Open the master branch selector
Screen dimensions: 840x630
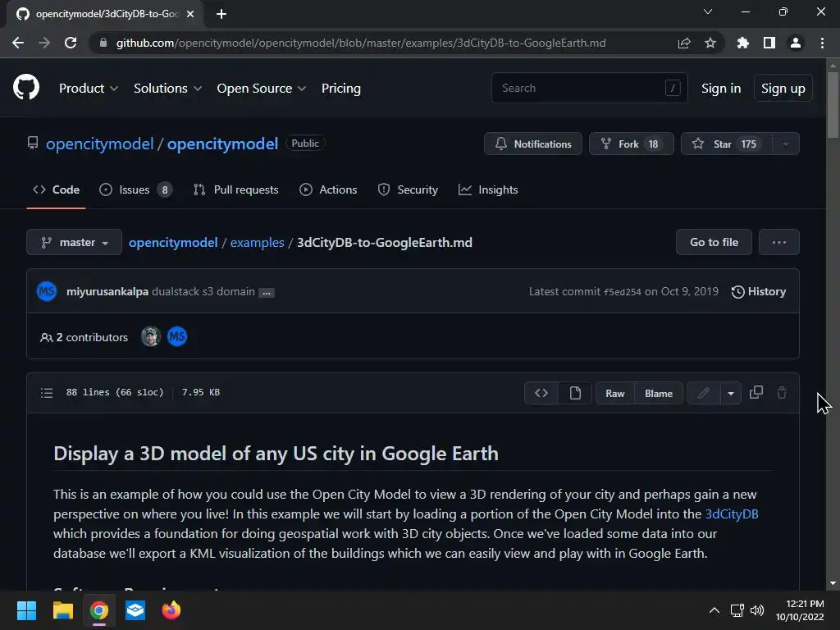(74, 242)
